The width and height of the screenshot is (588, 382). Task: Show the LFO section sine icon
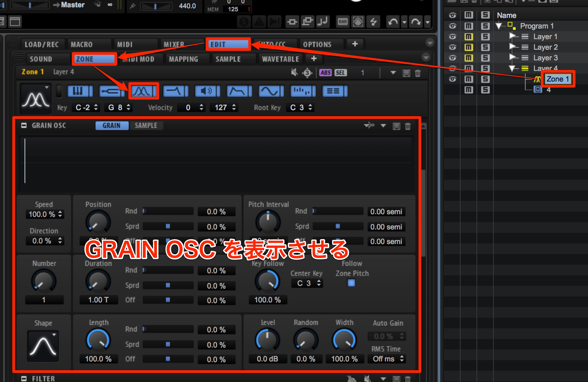click(x=271, y=91)
